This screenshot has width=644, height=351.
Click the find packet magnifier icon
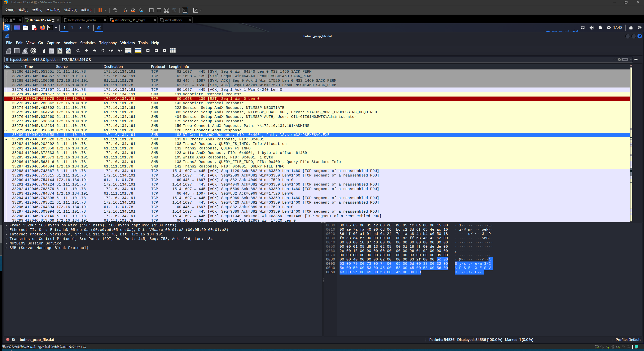(78, 51)
